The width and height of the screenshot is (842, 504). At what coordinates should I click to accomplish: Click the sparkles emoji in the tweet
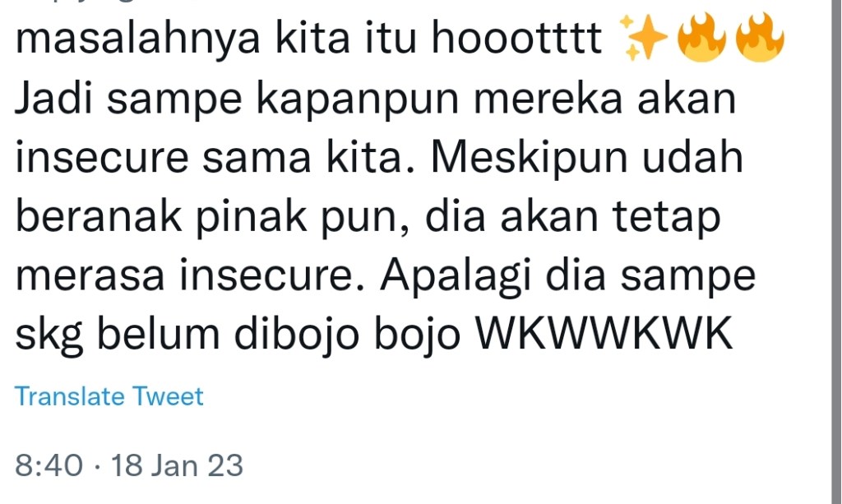[x=643, y=37]
